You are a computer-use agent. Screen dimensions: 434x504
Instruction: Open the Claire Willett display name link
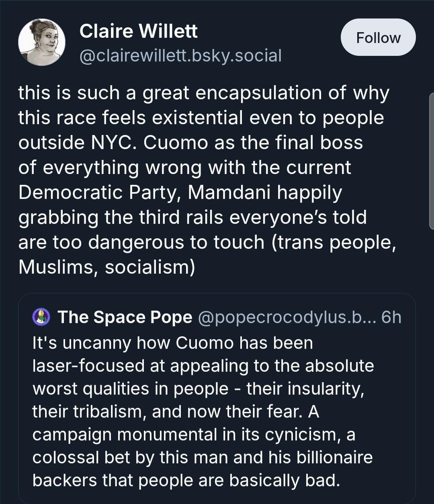click(x=138, y=31)
